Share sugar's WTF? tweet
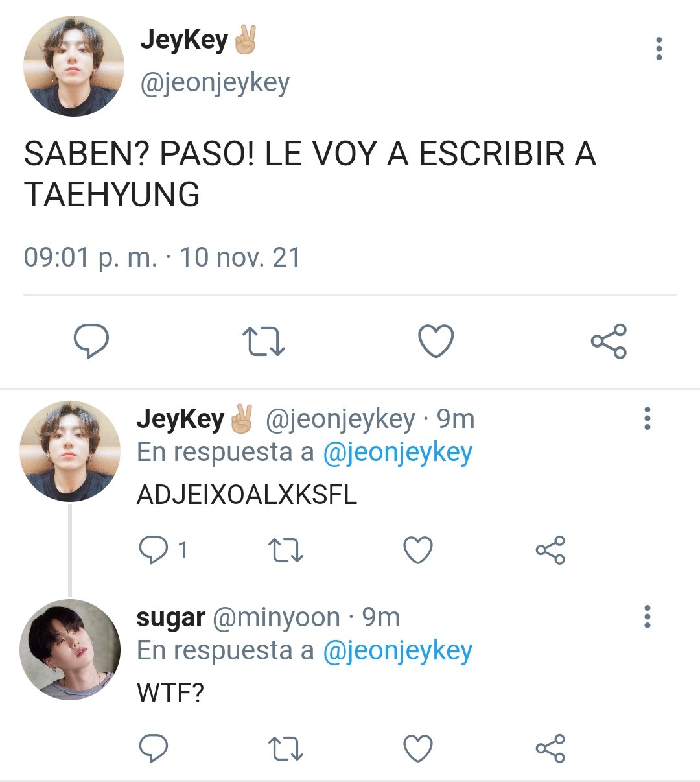Image resolution: width=700 pixels, height=782 pixels. 550,748
